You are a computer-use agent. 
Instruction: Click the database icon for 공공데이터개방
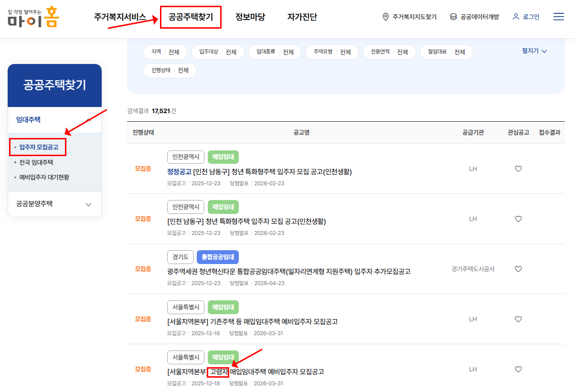(x=453, y=17)
